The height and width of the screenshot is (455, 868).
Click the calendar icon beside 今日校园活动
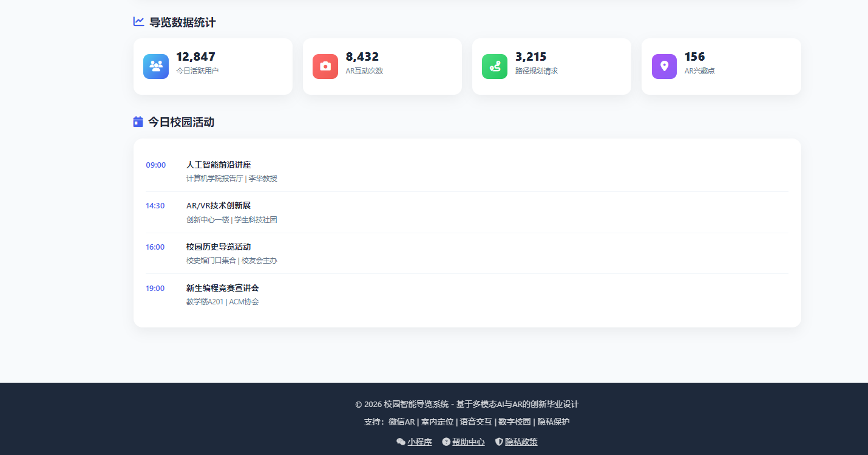[137, 121]
